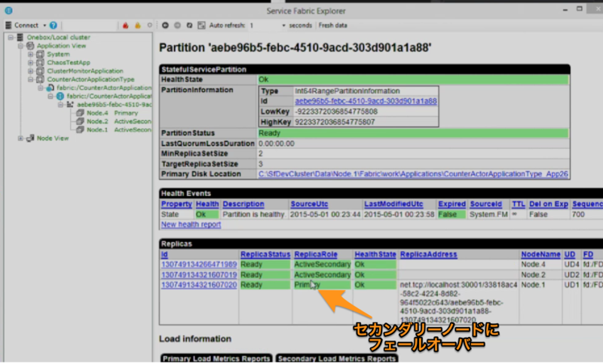Select Application View in the tree
This screenshot has width=603, height=364.
[61, 46]
